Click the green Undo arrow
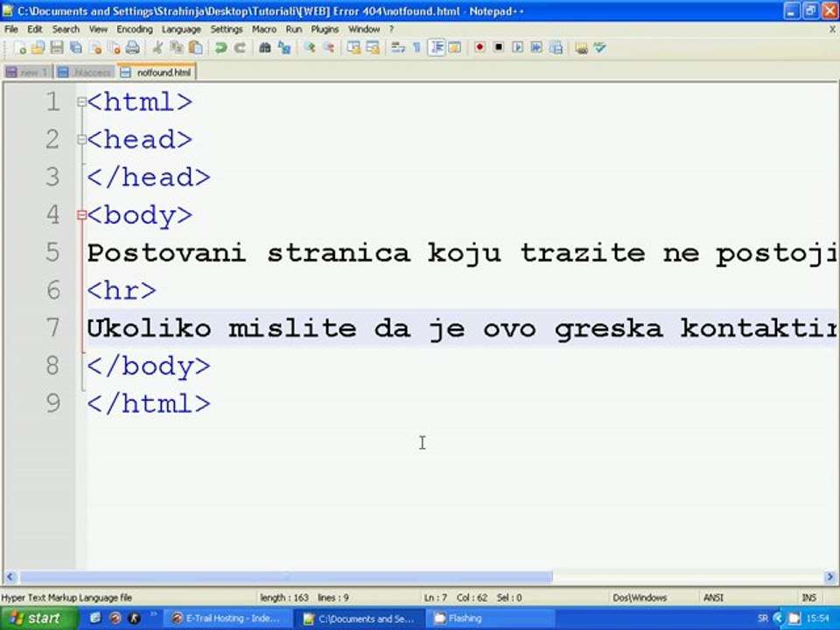 coord(220,47)
